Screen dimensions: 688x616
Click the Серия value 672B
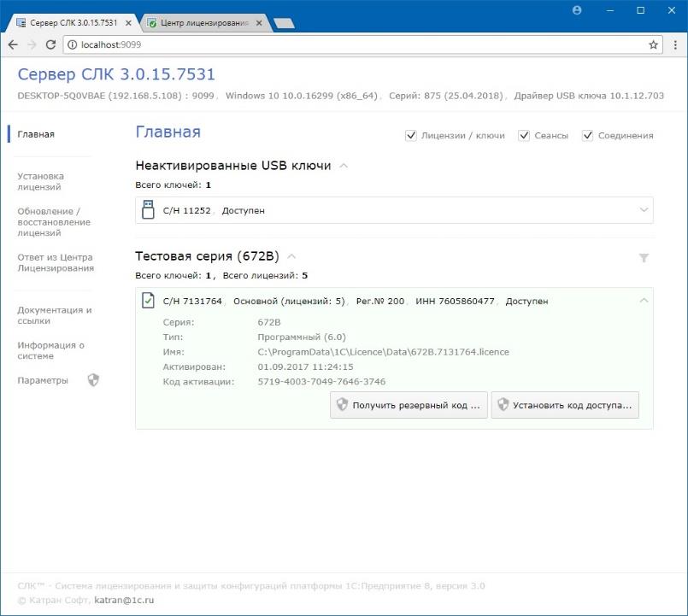[269, 322]
